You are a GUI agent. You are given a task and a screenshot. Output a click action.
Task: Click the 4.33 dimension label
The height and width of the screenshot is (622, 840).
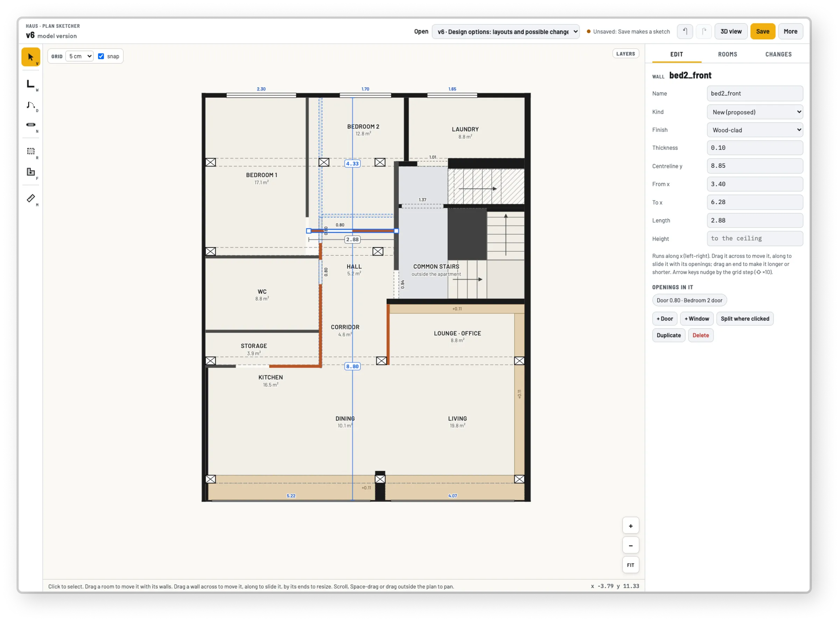click(352, 164)
